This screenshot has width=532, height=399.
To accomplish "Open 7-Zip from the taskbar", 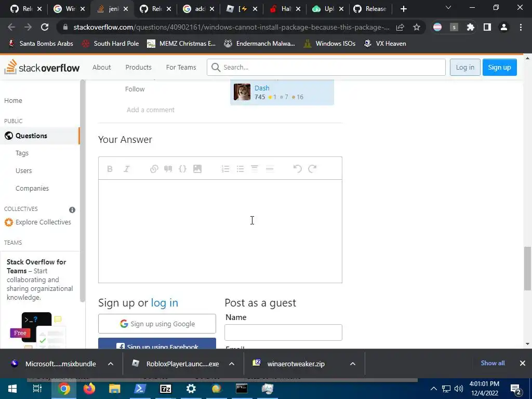I will [x=166, y=389].
